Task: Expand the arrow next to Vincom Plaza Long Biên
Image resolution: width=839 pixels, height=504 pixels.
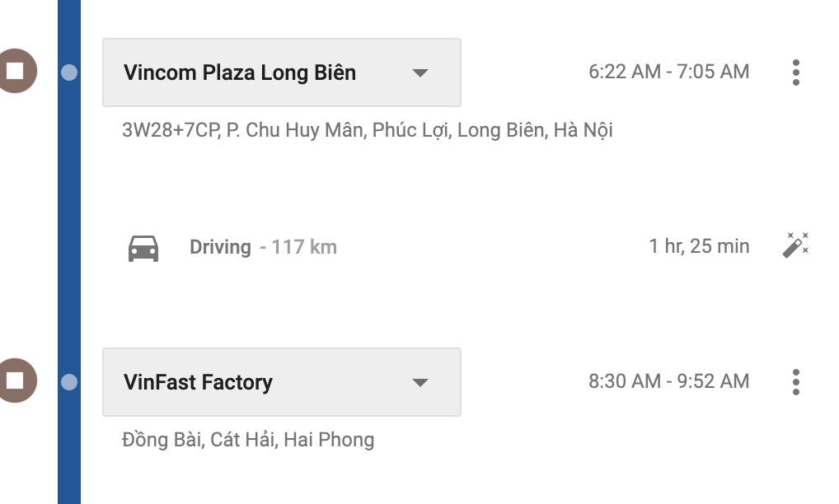Action: pyautogui.click(x=420, y=72)
